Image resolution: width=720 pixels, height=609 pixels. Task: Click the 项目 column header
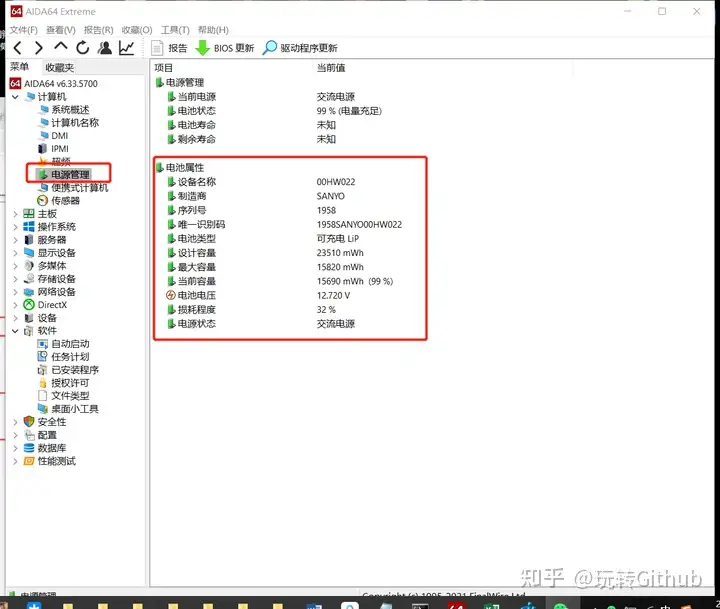(163, 68)
